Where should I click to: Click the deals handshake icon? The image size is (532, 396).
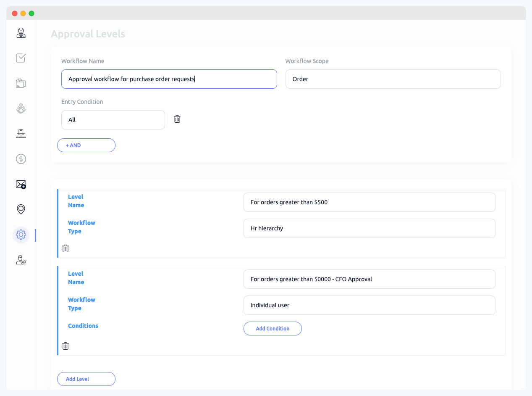pyautogui.click(x=21, y=108)
